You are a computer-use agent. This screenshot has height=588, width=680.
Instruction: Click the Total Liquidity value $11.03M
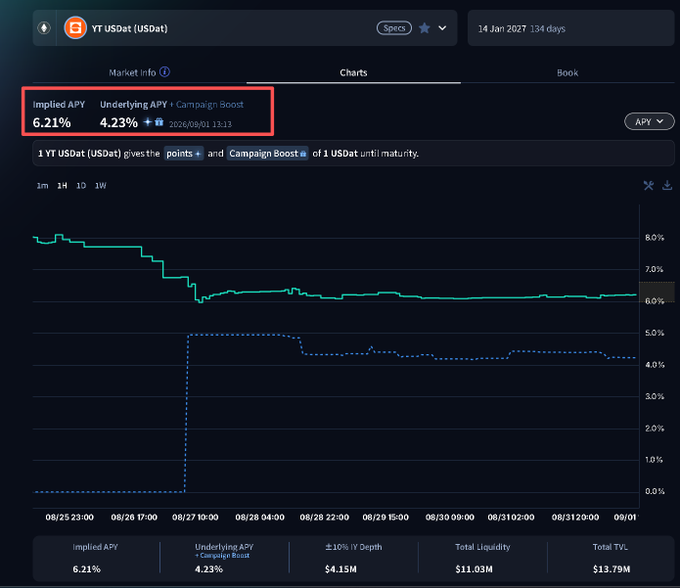(x=474, y=569)
